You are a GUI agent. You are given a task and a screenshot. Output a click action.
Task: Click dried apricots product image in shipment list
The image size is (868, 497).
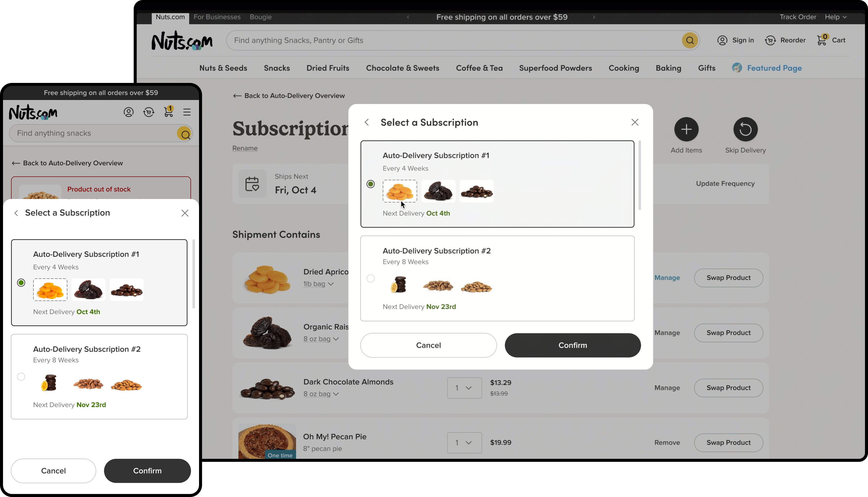pyautogui.click(x=267, y=279)
